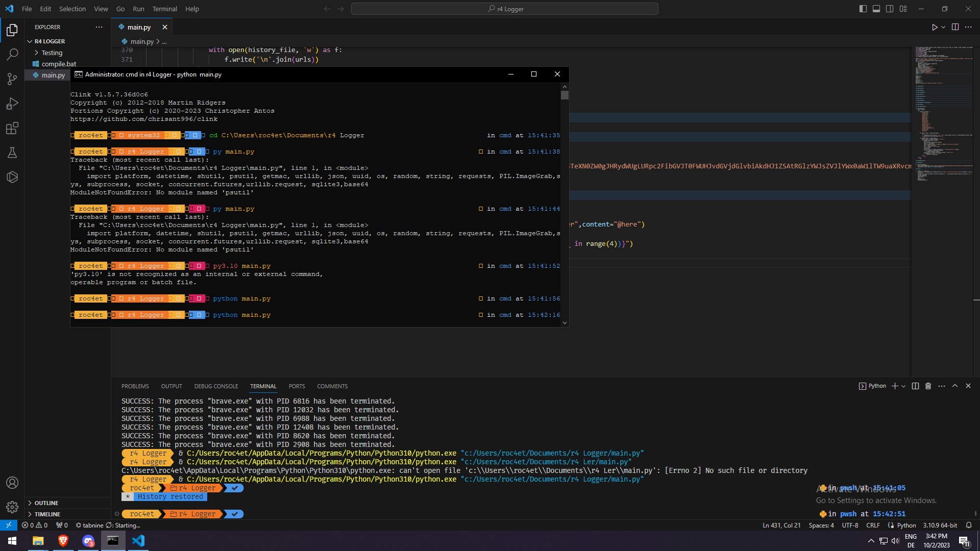The width and height of the screenshot is (980, 551).
Task: Go back using the navigation arrow
Action: [327, 9]
